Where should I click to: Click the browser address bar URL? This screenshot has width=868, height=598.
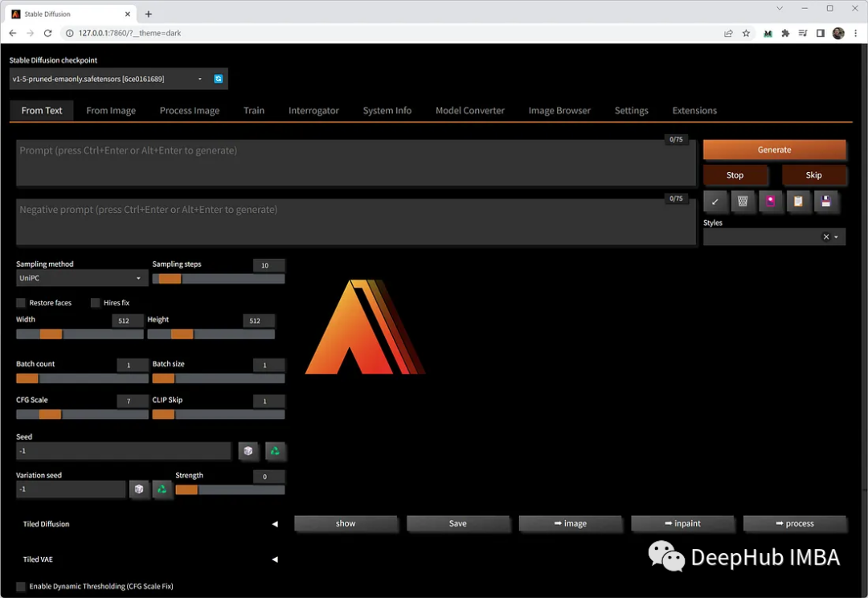129,33
